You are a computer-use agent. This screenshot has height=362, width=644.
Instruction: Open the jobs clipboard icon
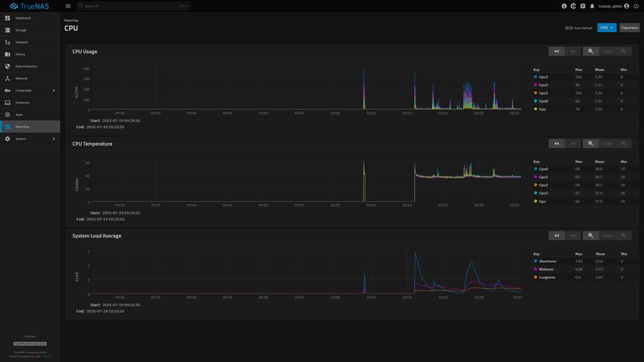click(582, 6)
